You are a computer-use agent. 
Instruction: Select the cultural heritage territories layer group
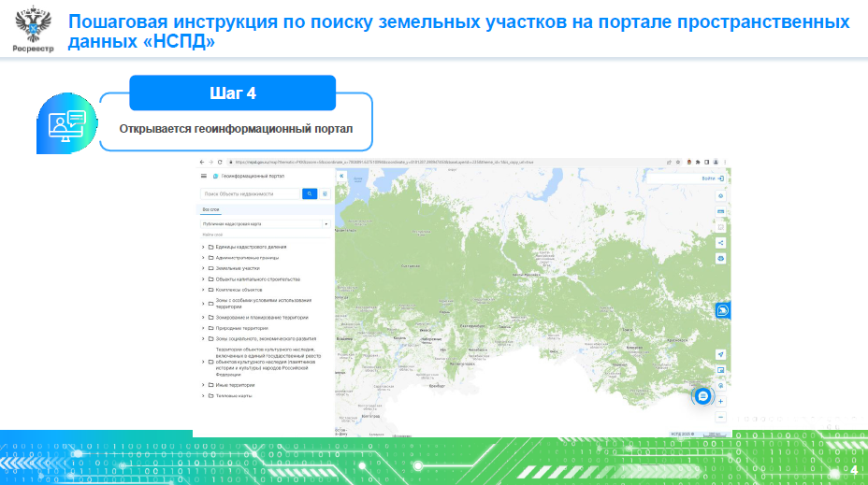point(268,362)
